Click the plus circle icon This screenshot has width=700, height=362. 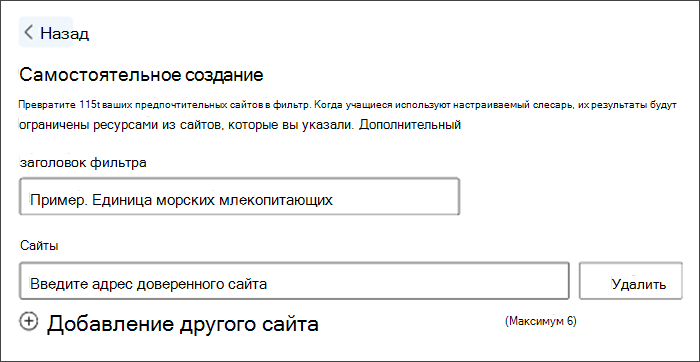[x=29, y=321]
